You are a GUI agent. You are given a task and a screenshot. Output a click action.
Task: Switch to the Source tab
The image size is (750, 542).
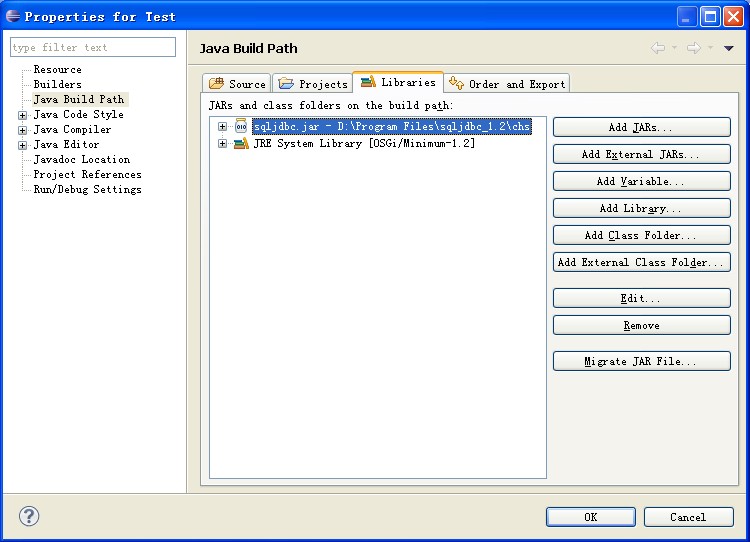pyautogui.click(x=237, y=83)
